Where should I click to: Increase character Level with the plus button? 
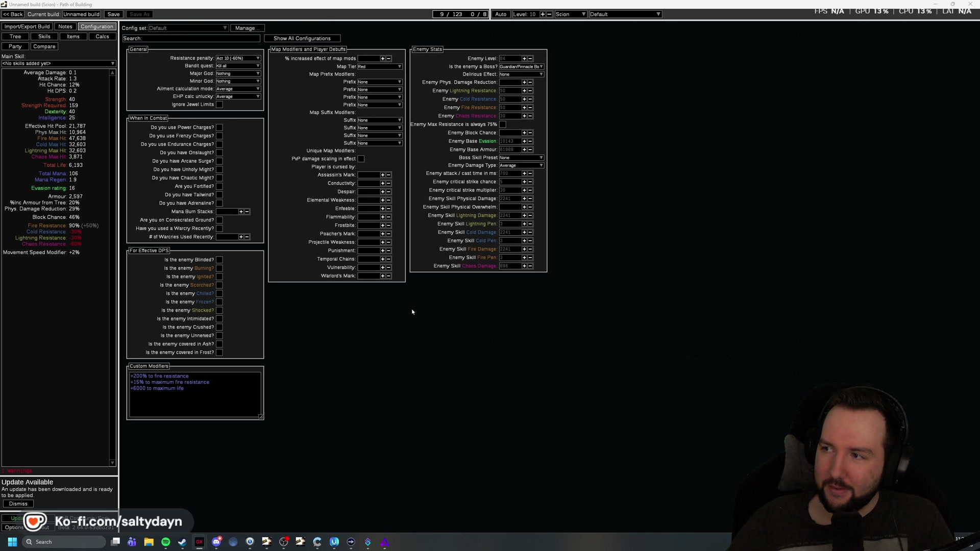click(543, 14)
